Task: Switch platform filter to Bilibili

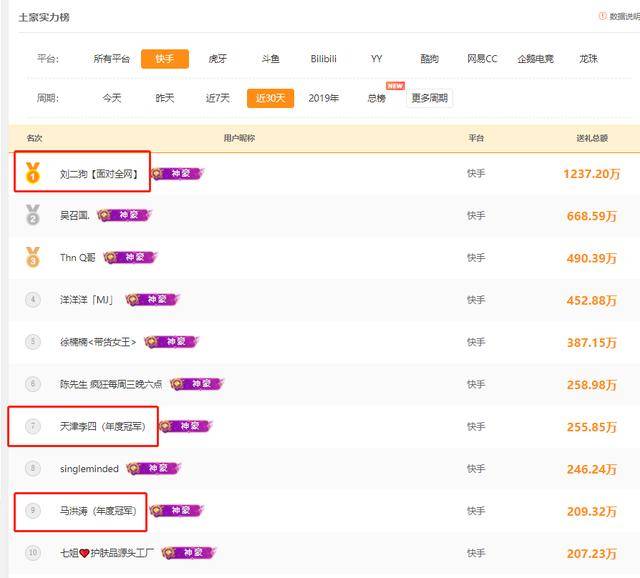Action: [323, 59]
